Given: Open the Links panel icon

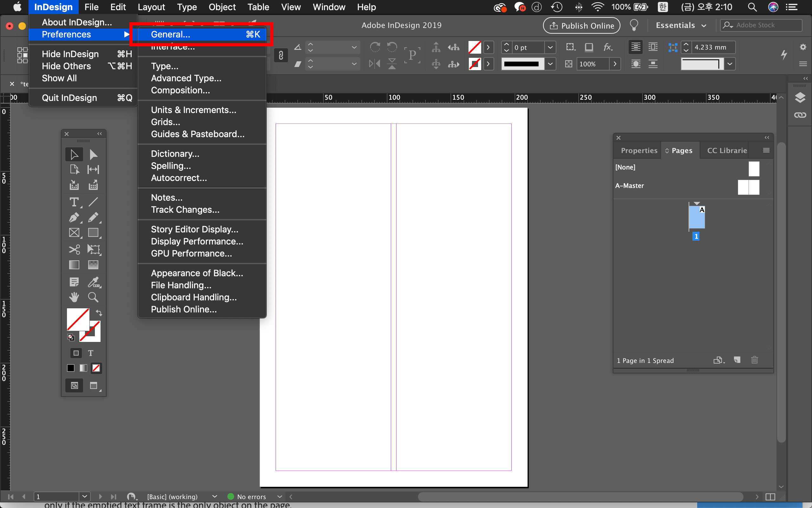Looking at the screenshot, I should (x=800, y=115).
